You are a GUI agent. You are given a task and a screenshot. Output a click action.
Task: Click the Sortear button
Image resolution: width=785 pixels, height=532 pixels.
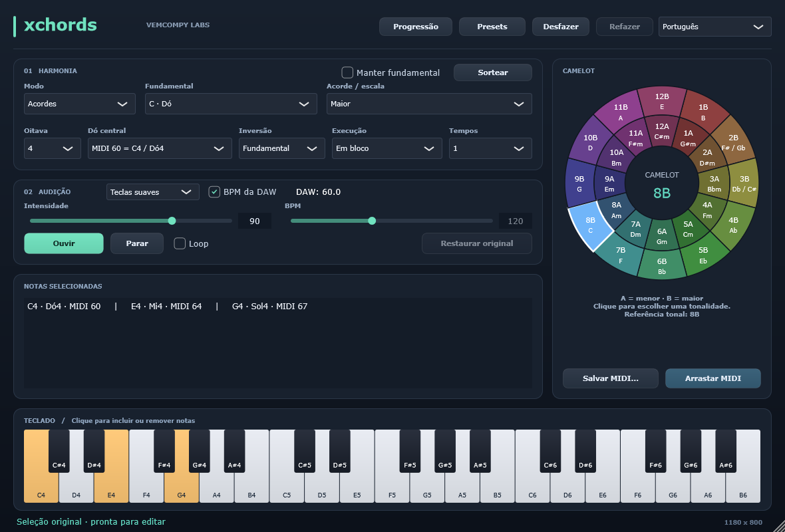(x=493, y=72)
